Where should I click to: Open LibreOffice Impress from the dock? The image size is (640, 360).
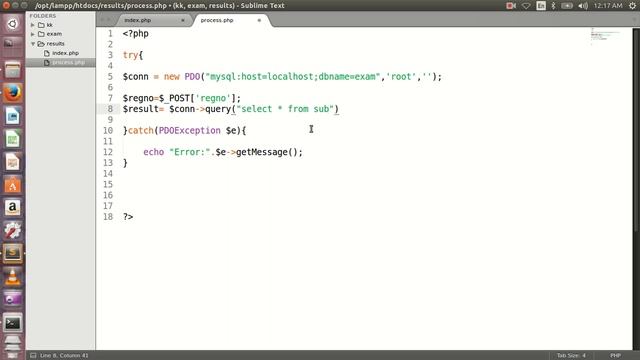[12, 162]
